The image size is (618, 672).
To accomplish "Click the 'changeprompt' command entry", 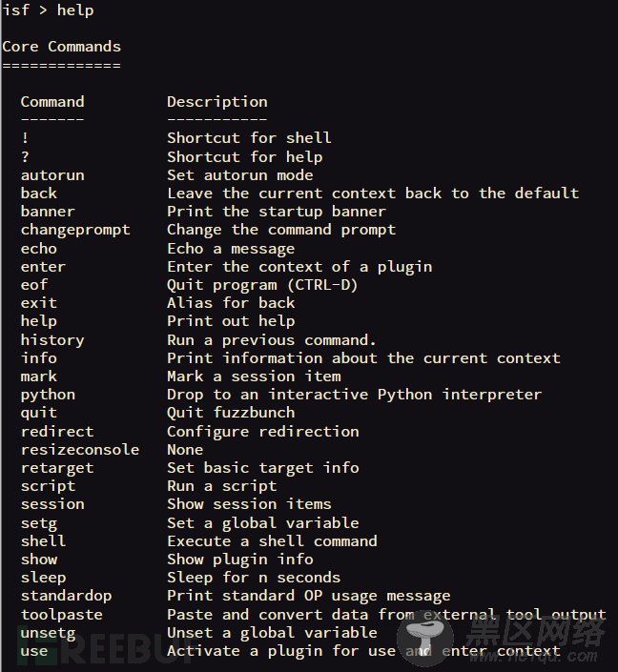I will click(x=75, y=230).
